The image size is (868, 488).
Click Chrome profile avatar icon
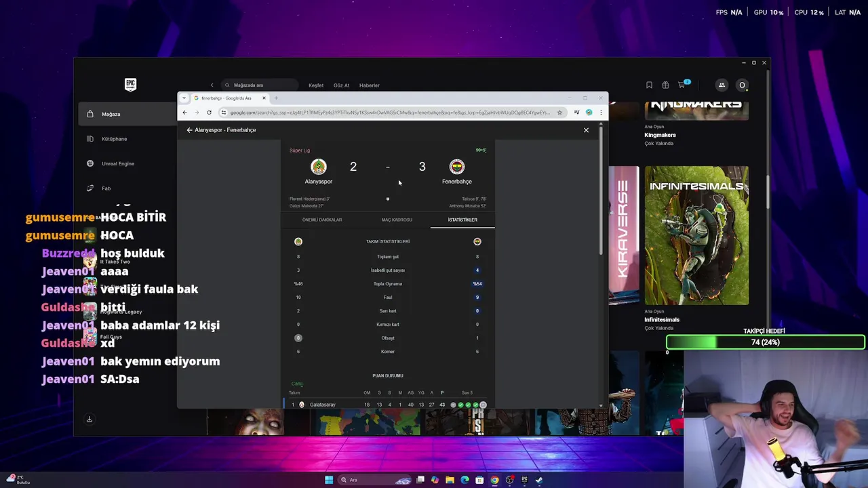tap(589, 113)
